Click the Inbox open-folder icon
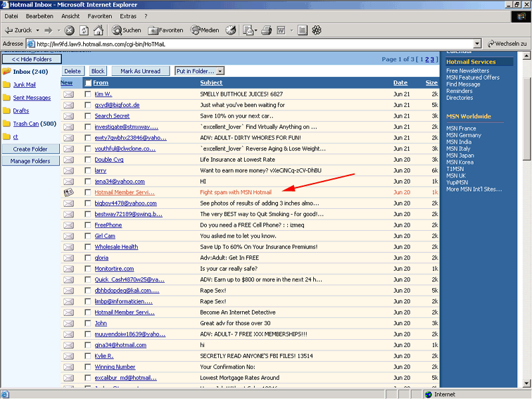Screen dimensions: 532x399 pyautogui.click(x=7, y=71)
